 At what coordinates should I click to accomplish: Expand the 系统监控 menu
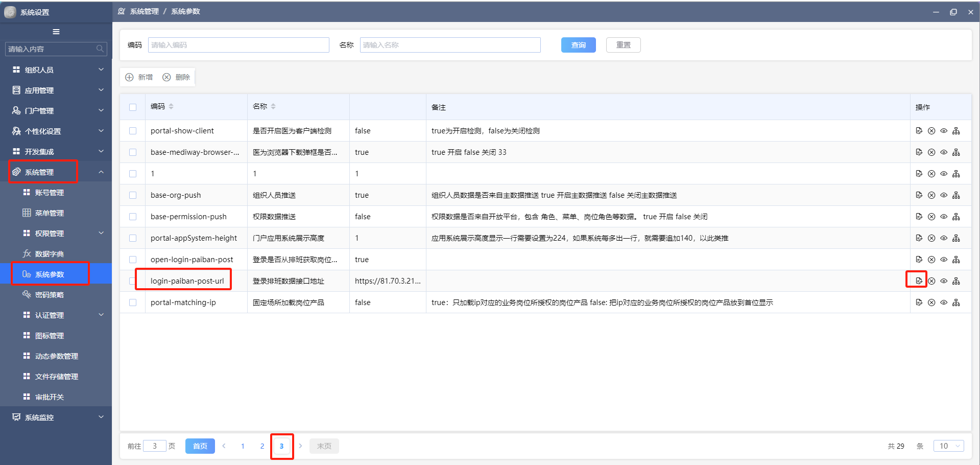click(56, 417)
